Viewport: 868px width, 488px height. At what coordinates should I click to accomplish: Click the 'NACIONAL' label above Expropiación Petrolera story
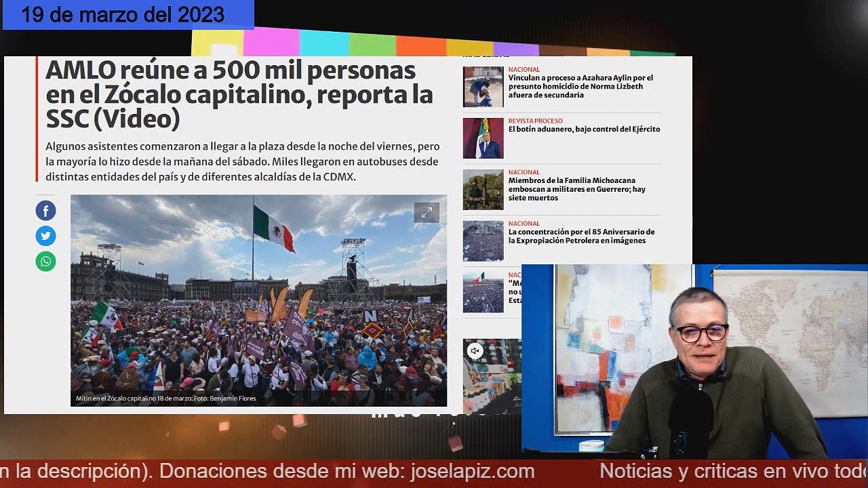[x=524, y=223]
